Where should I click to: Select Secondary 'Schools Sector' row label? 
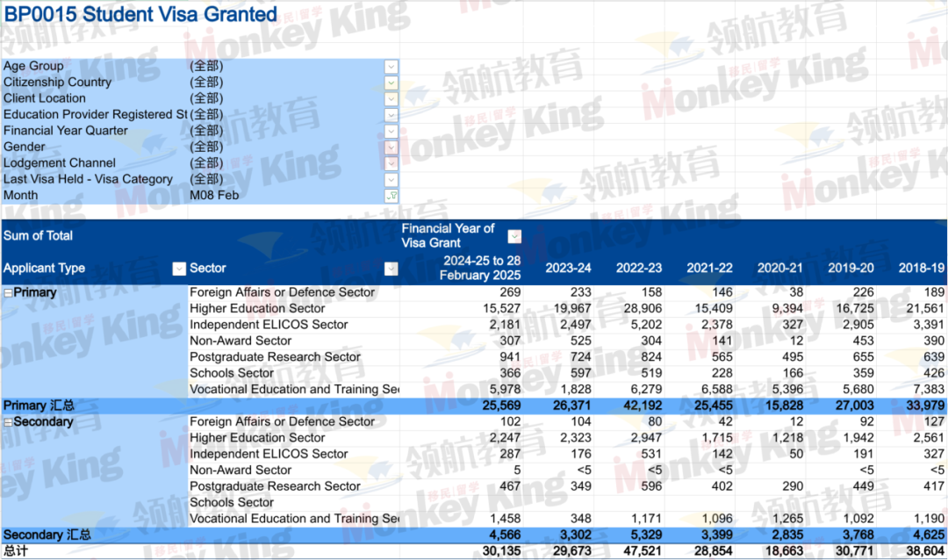pos(232,503)
